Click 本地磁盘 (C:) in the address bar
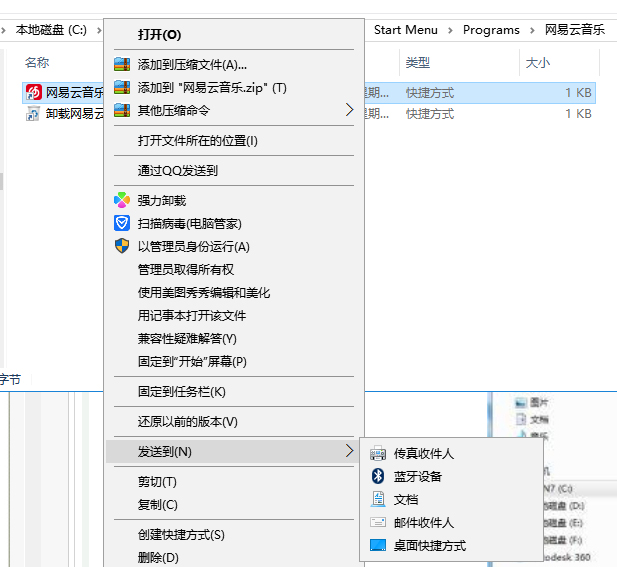 51,30
